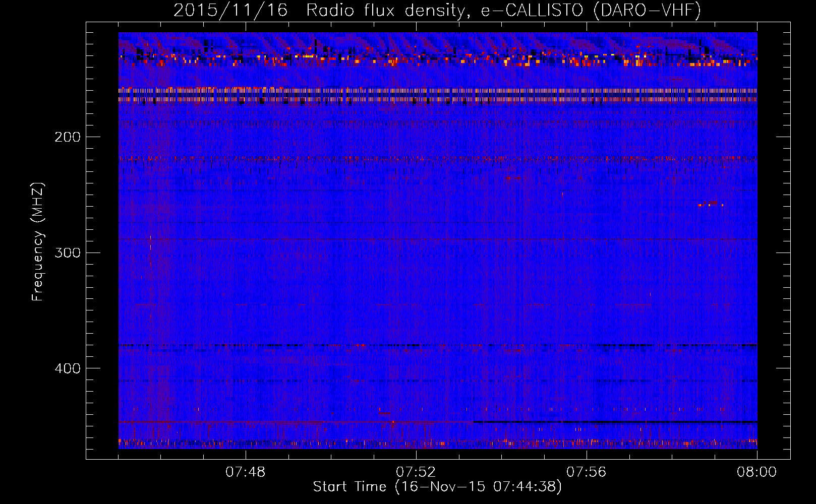Click the 07:56 time tick label

587,472
